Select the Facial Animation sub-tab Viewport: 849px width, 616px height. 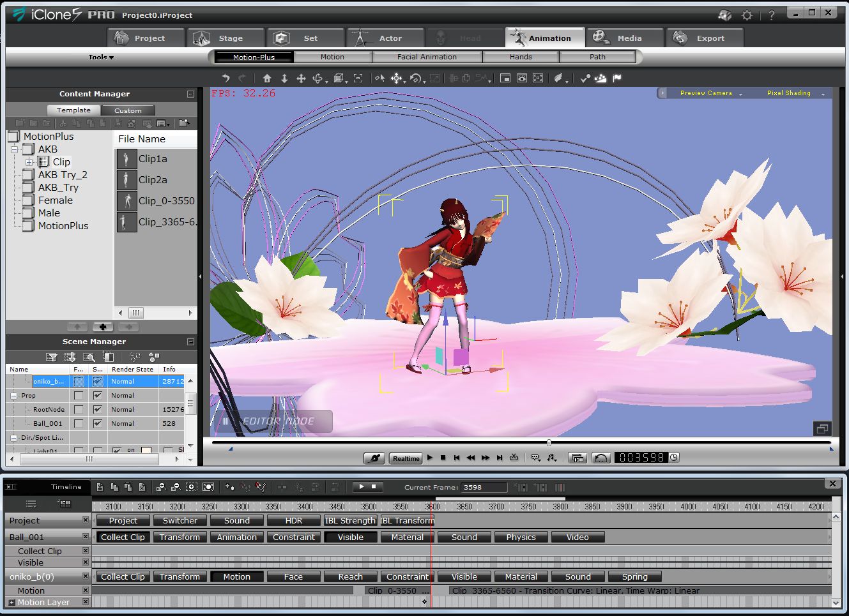click(427, 57)
